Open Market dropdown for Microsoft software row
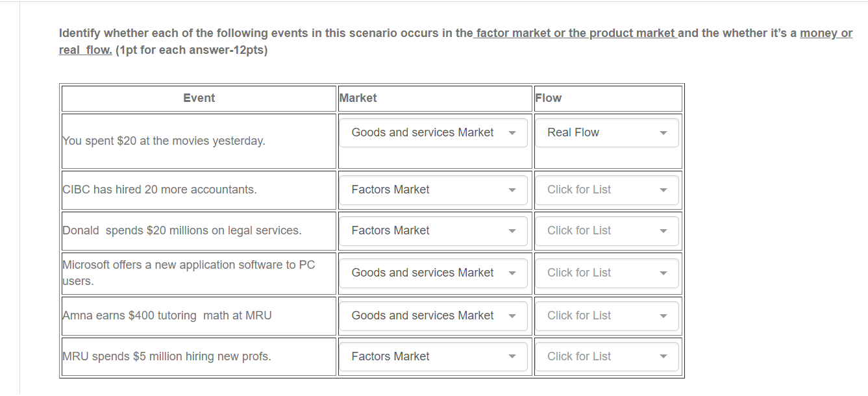The height and width of the screenshot is (396, 868). [x=433, y=273]
